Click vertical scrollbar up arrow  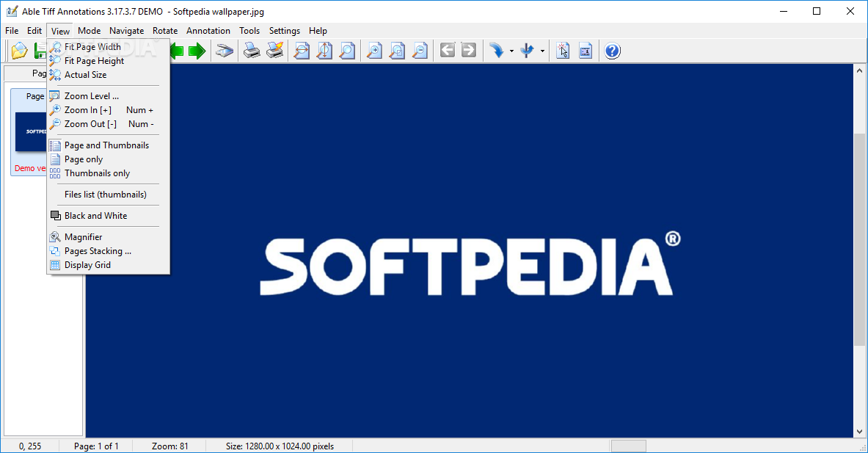859,71
